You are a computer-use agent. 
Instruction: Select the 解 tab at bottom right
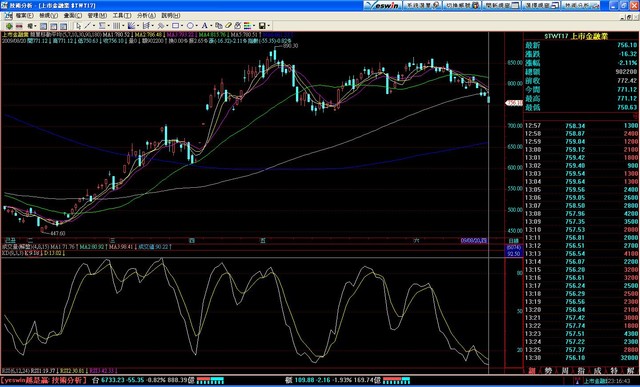631,371
